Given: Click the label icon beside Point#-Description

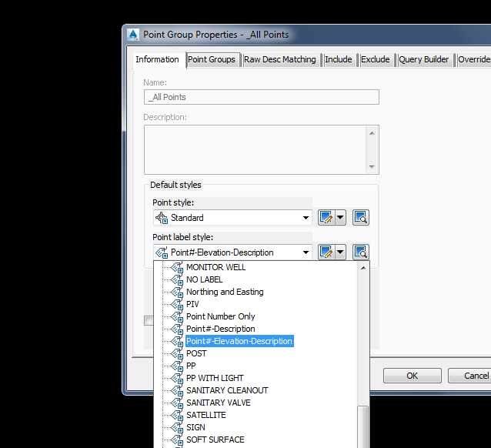Looking at the screenshot, I should tap(177, 329).
